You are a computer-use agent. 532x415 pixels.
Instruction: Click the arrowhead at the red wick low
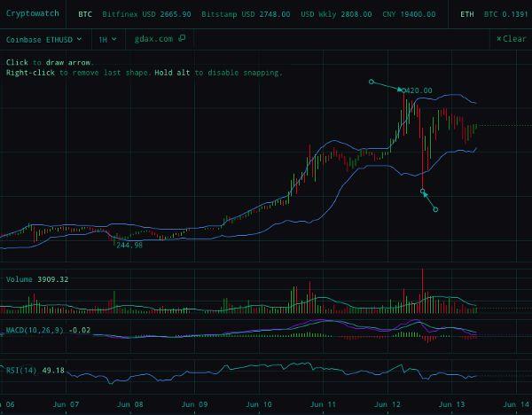(425, 194)
